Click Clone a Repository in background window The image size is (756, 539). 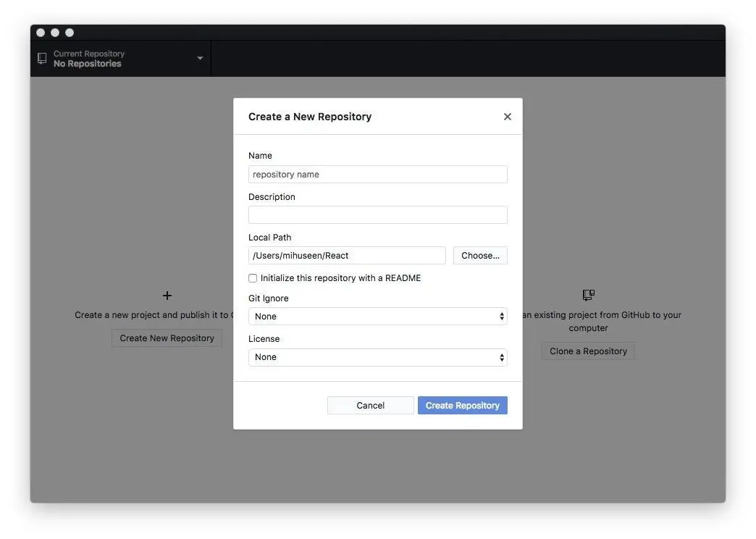tap(588, 351)
